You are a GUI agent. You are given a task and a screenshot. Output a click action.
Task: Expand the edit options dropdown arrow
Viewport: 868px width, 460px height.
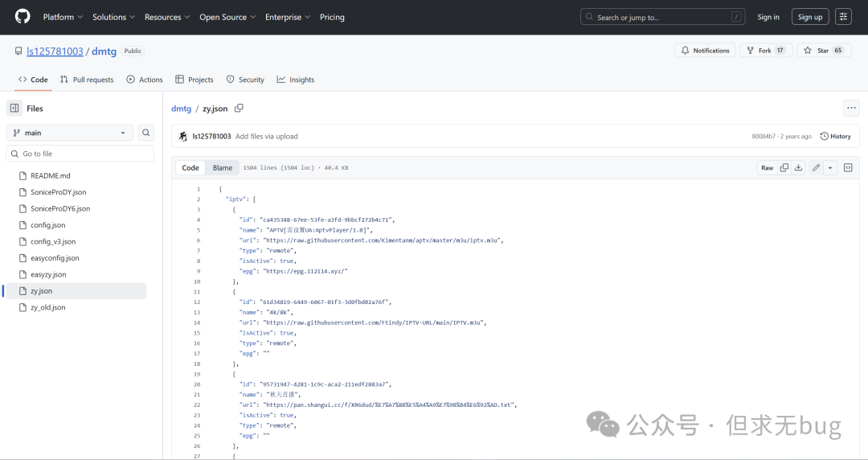(x=830, y=168)
